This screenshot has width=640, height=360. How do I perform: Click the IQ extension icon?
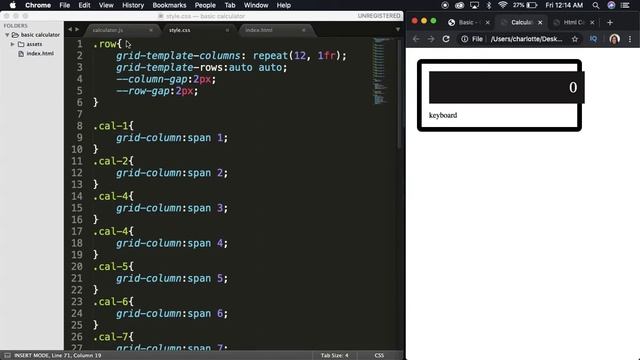coord(593,39)
